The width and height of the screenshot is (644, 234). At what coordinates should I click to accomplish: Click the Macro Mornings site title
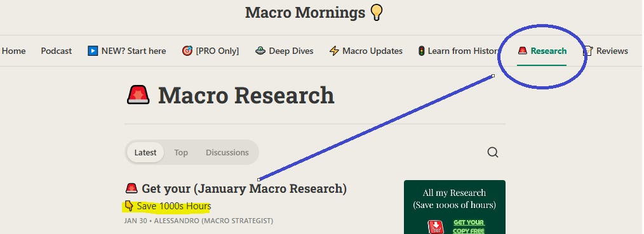coord(305,13)
